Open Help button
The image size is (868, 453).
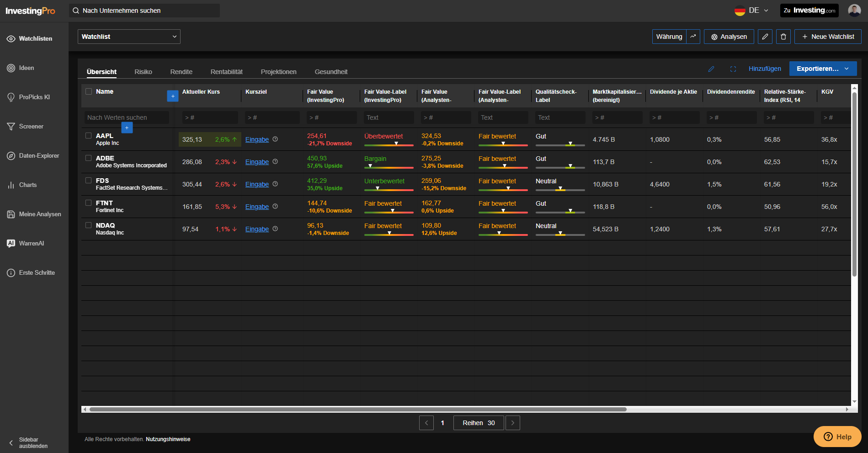[837, 437]
